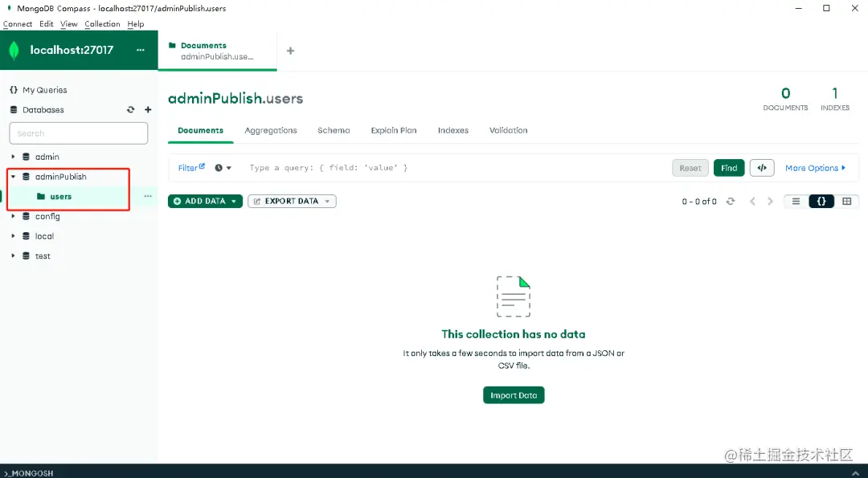Open the Collection menu

click(x=102, y=24)
